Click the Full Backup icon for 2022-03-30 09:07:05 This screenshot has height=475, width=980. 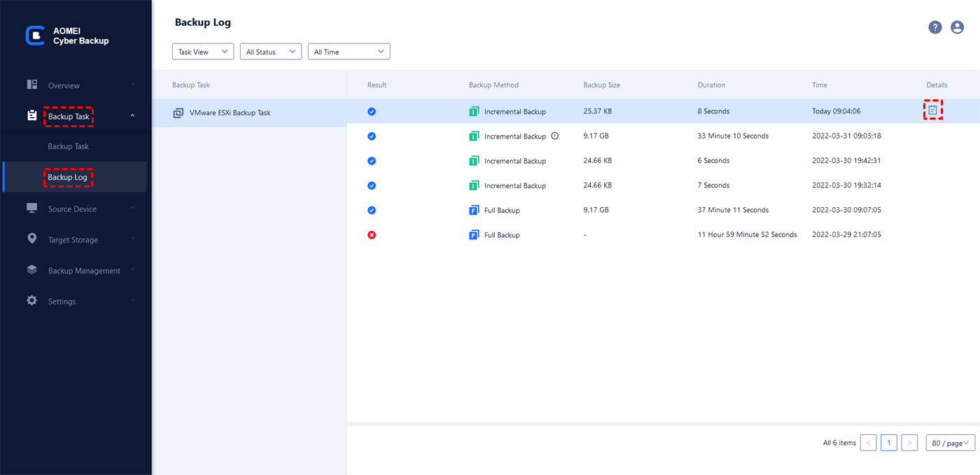[474, 210]
